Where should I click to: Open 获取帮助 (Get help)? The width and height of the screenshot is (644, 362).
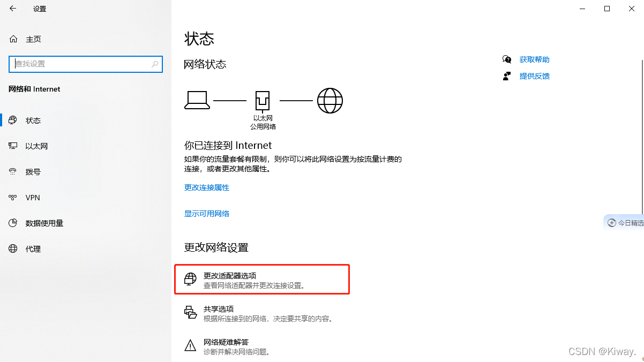534,59
